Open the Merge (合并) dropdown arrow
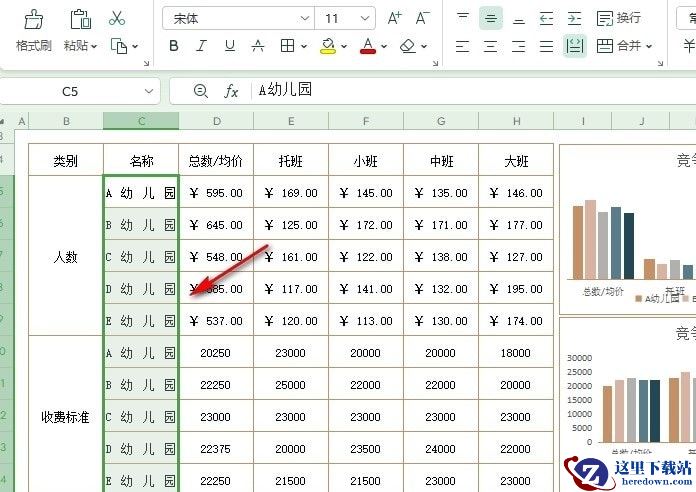The height and width of the screenshot is (492, 696). [x=649, y=46]
